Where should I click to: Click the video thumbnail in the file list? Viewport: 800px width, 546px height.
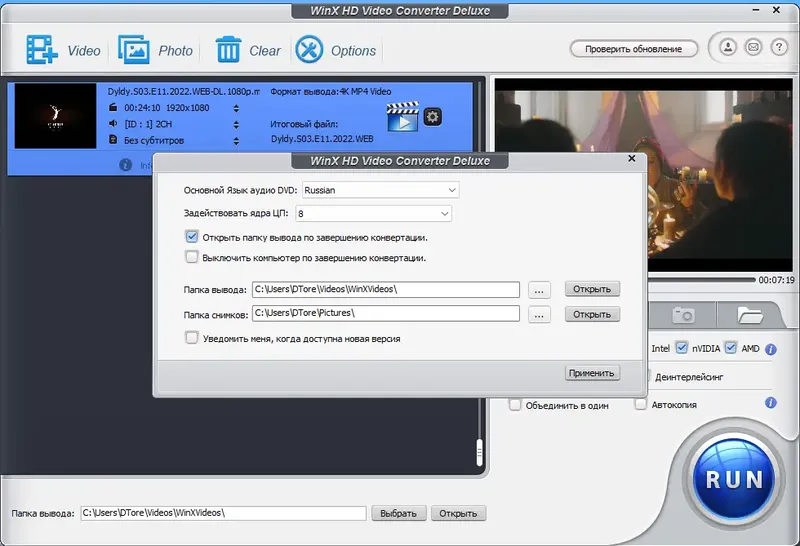tap(55, 116)
